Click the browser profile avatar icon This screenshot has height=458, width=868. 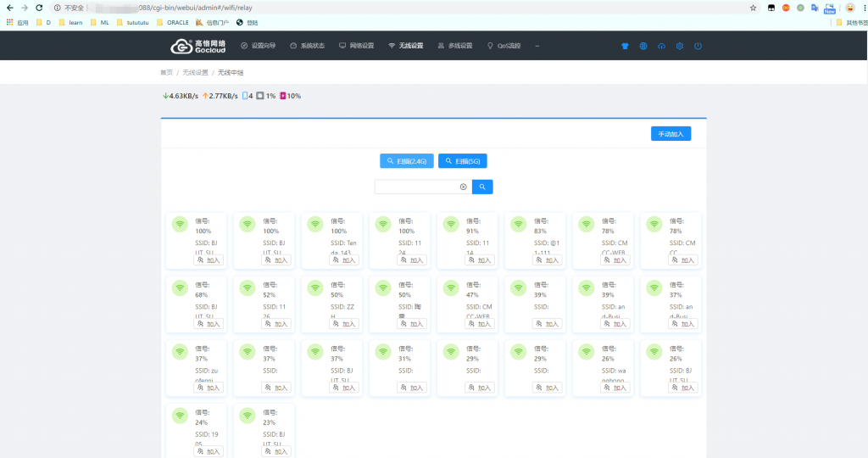pos(849,8)
